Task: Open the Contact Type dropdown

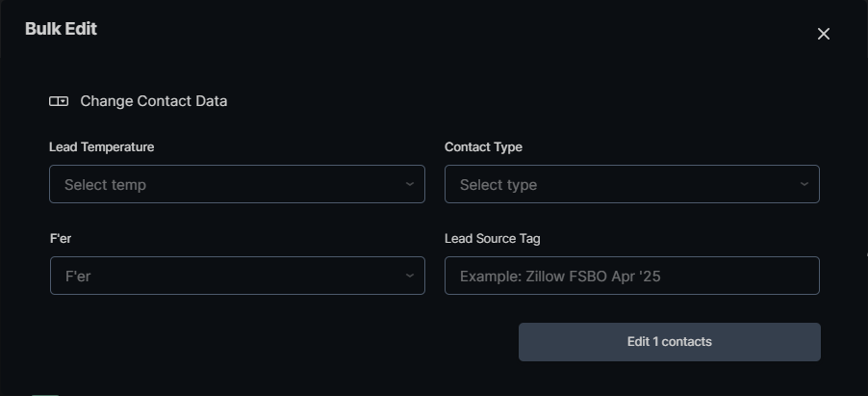Action: 631,184
